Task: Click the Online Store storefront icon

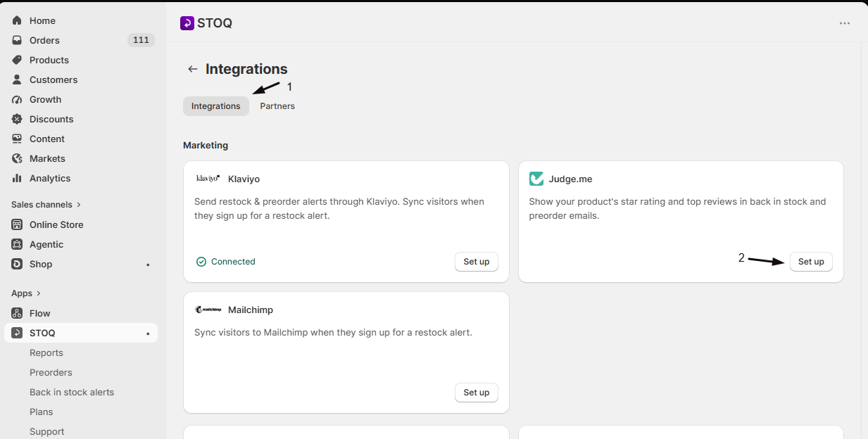Action: [x=17, y=224]
